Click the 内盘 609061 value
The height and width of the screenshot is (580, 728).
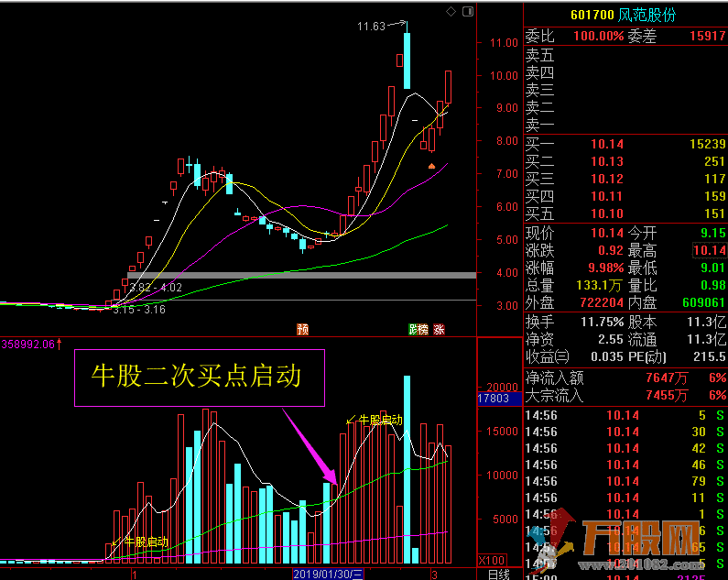[704, 303]
